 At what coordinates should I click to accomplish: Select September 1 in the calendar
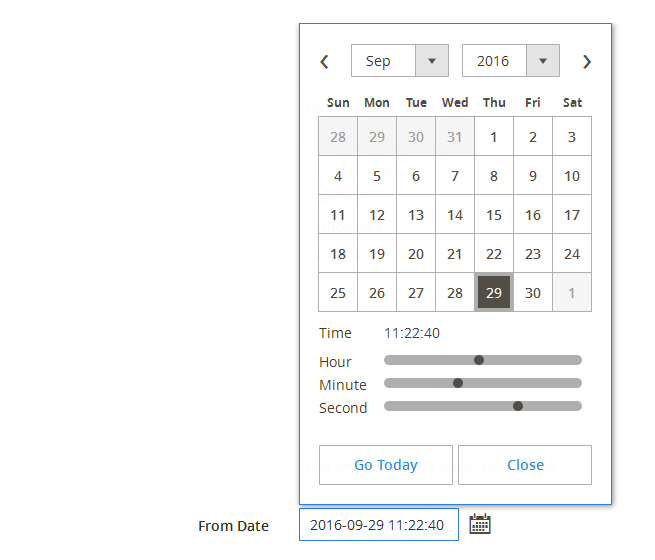click(494, 137)
